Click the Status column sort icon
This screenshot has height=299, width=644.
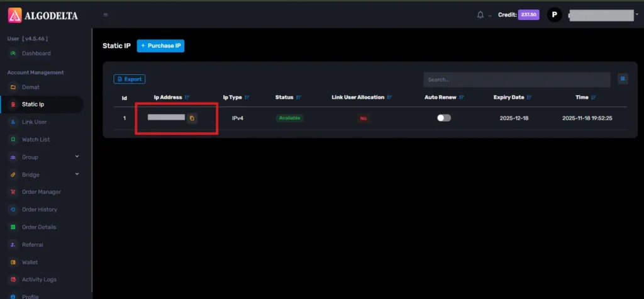point(299,98)
